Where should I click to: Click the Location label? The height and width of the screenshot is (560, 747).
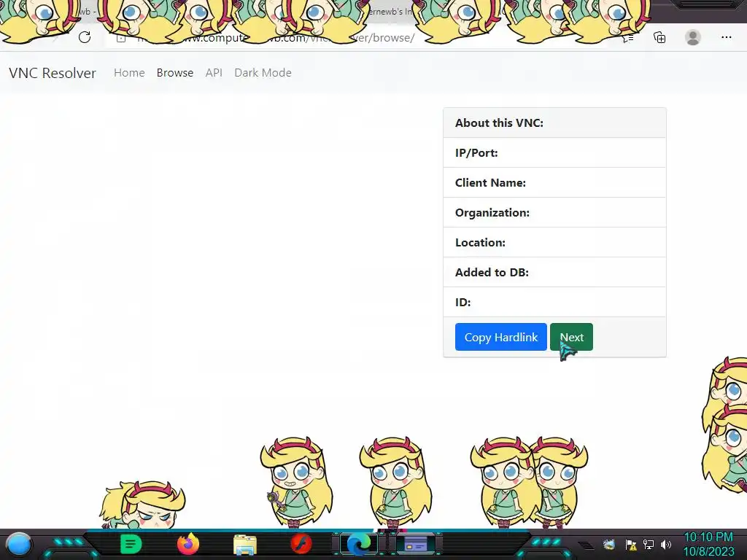click(480, 242)
